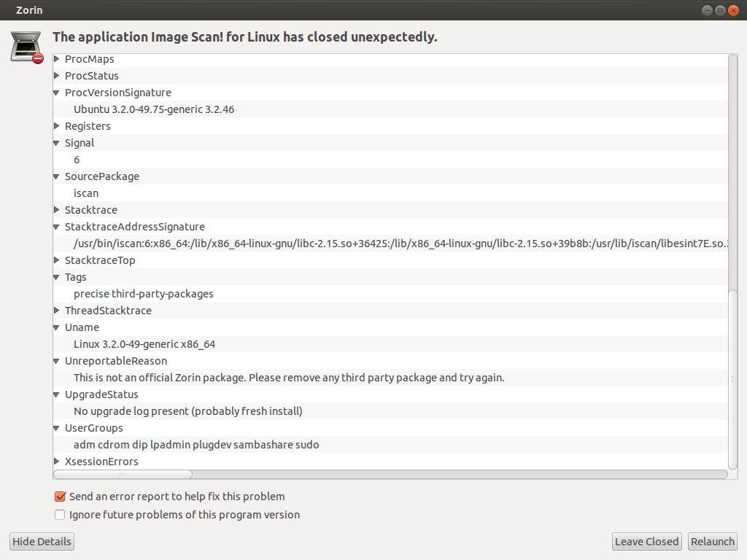Select the StacktraceAddressSignature value line

394,244
